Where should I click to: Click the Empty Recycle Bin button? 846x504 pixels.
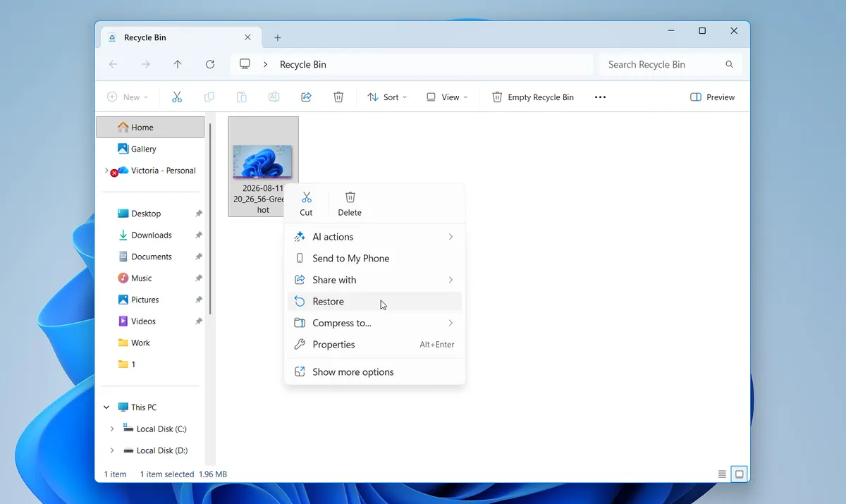pyautogui.click(x=533, y=97)
